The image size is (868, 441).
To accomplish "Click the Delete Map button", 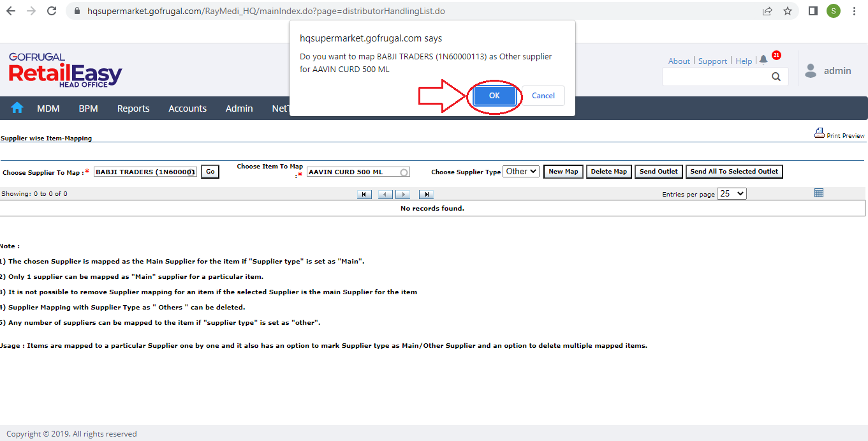I will pyautogui.click(x=609, y=171).
